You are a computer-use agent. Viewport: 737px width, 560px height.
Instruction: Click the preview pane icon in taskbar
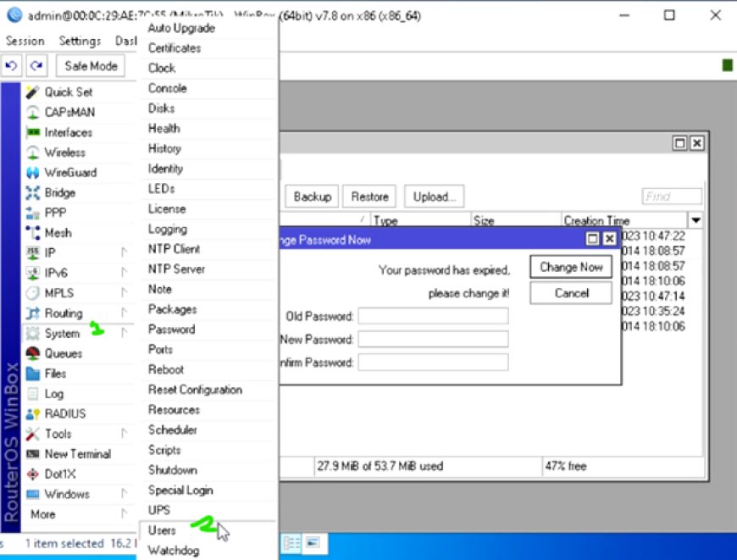click(x=313, y=544)
